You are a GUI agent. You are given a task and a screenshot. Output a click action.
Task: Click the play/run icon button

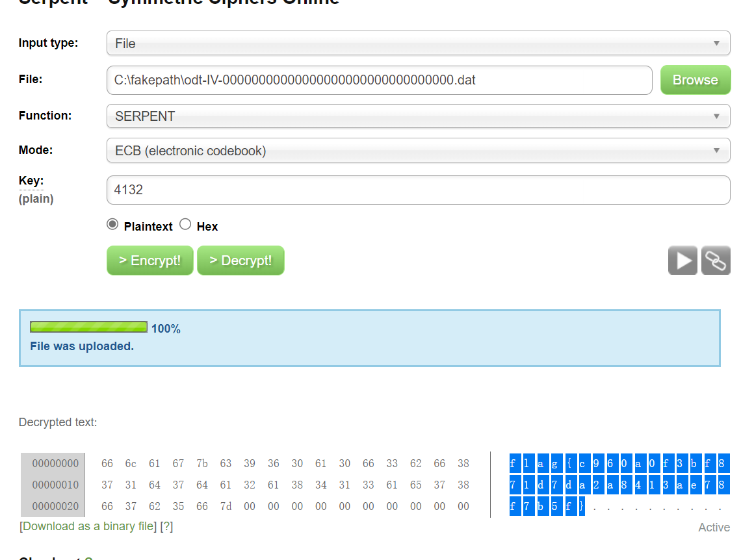[x=682, y=260]
